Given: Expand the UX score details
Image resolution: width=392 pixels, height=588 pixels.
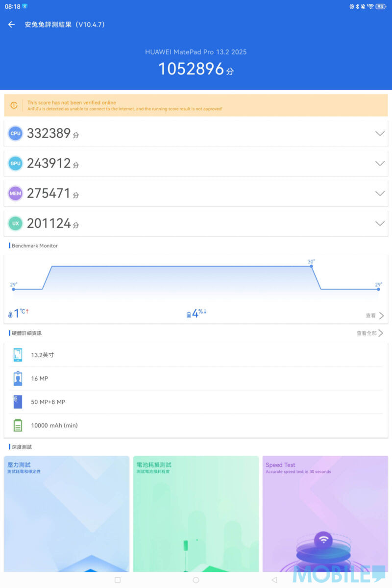Looking at the screenshot, I should click(380, 223).
